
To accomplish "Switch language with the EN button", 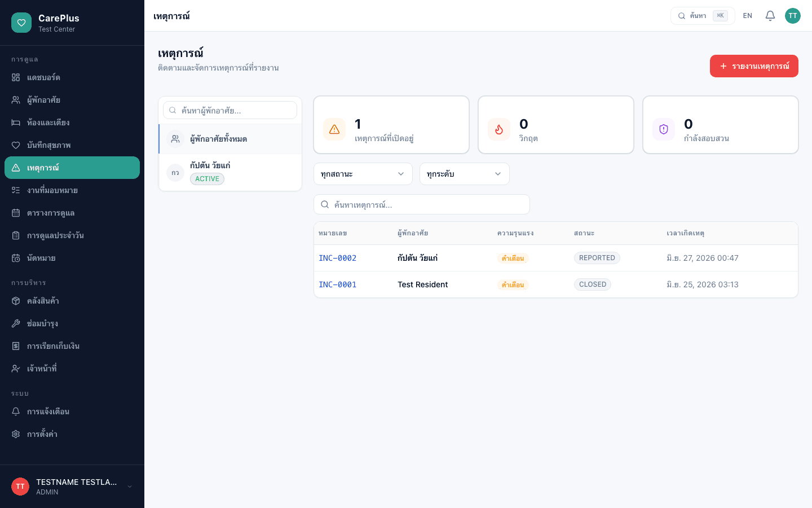I will point(748,16).
